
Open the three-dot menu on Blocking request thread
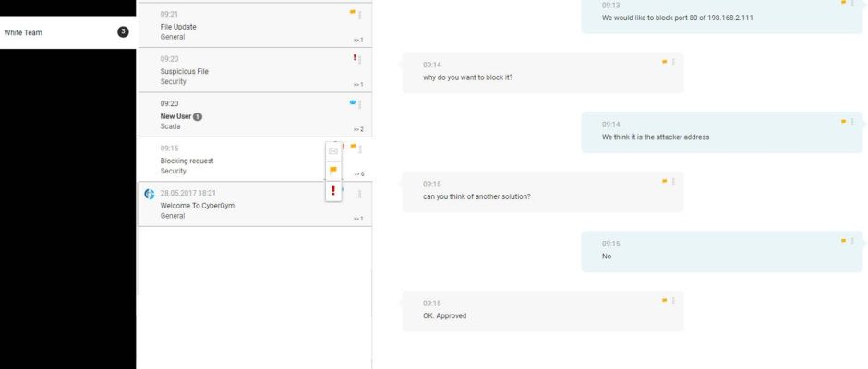pyautogui.click(x=360, y=149)
